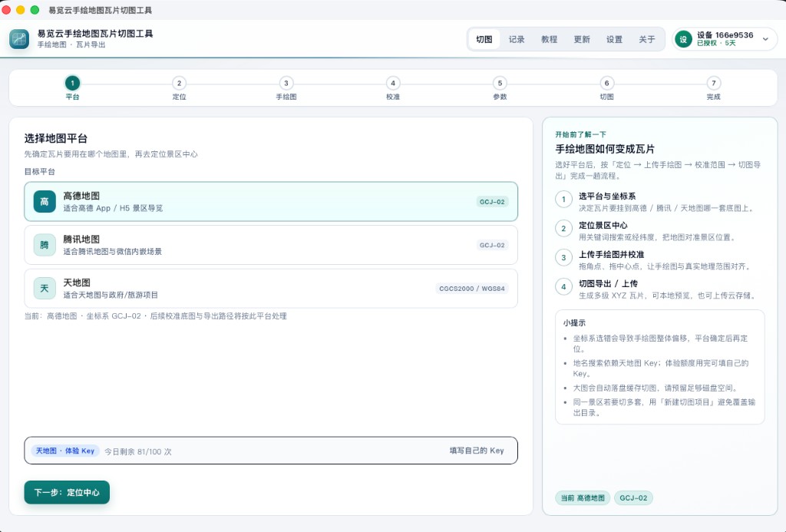Go to step 2 定位 circle
Viewport: 786px width, 532px height.
coord(179,83)
